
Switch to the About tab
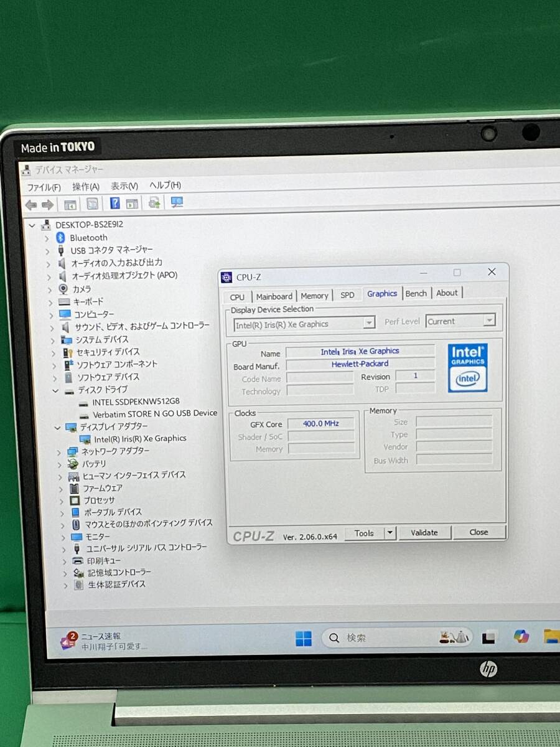tap(447, 293)
